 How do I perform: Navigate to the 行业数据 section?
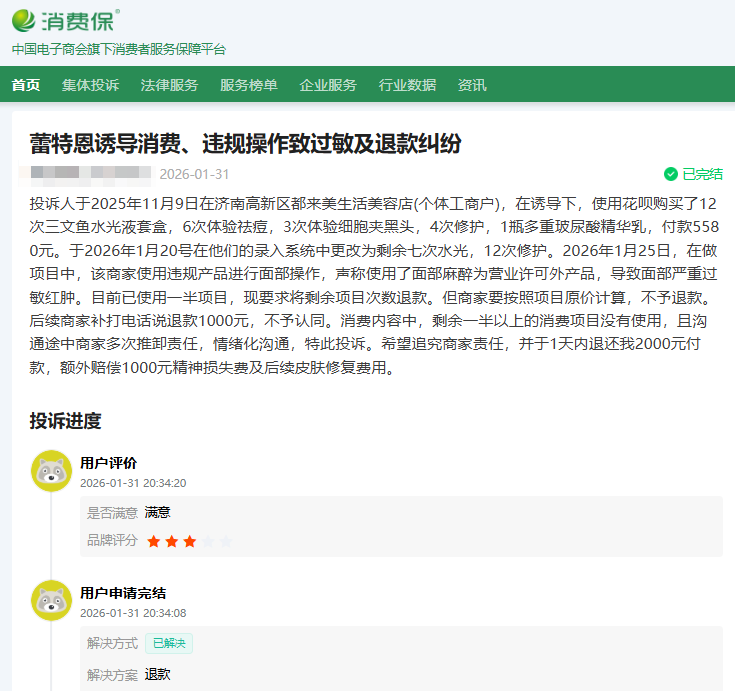coord(407,85)
